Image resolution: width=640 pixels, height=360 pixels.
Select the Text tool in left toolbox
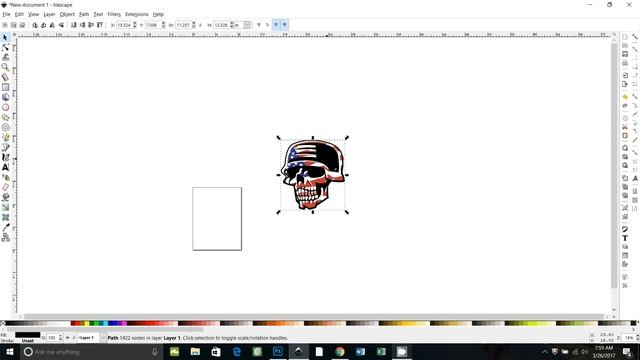5,167
